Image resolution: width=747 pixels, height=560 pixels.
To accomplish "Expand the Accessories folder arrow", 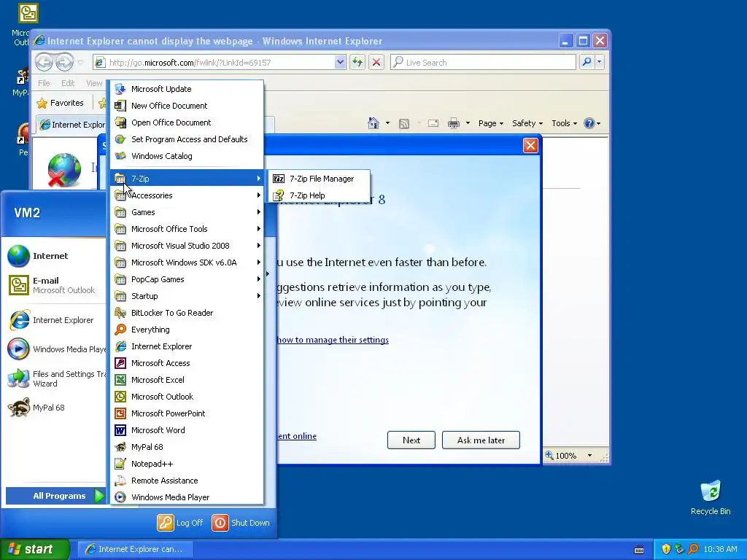I will (x=259, y=195).
